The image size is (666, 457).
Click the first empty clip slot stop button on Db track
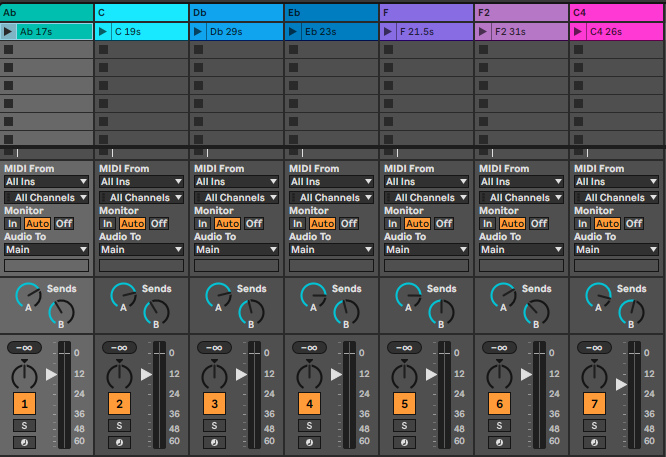[198, 50]
